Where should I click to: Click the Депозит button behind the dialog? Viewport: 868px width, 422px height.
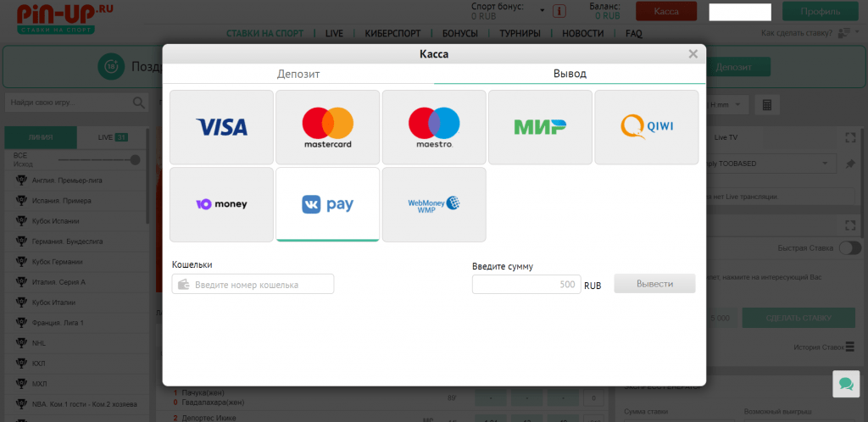738,67
